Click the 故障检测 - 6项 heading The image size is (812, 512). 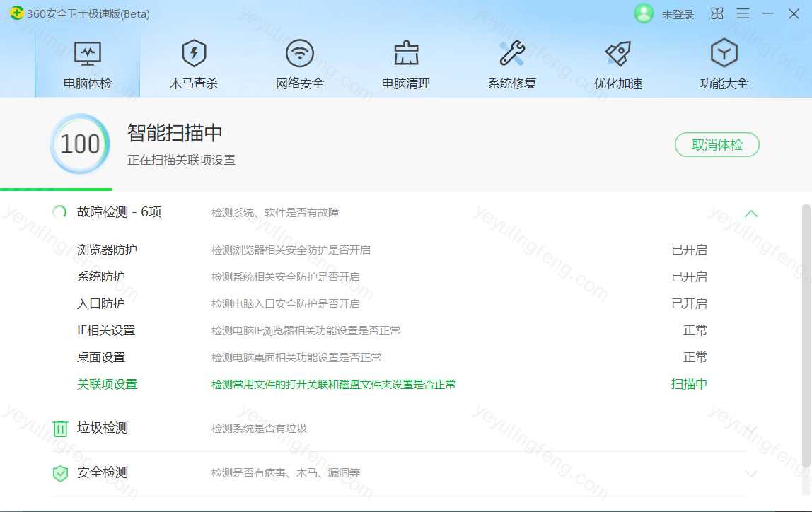point(119,212)
